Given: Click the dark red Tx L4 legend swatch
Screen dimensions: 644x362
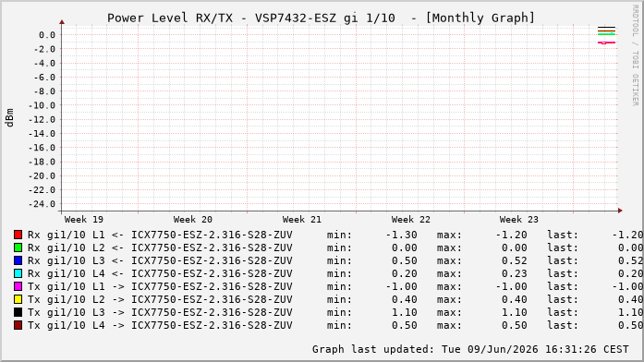Looking at the screenshot, I should point(18,325).
